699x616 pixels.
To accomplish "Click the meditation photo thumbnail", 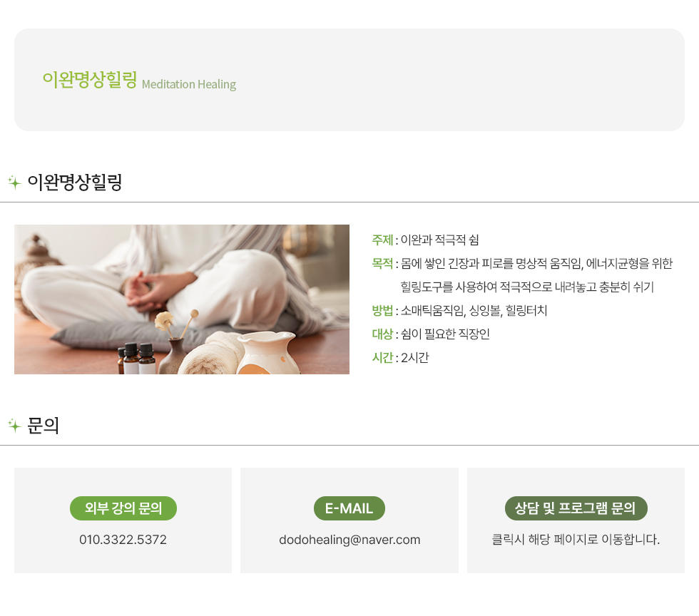I will (182, 299).
